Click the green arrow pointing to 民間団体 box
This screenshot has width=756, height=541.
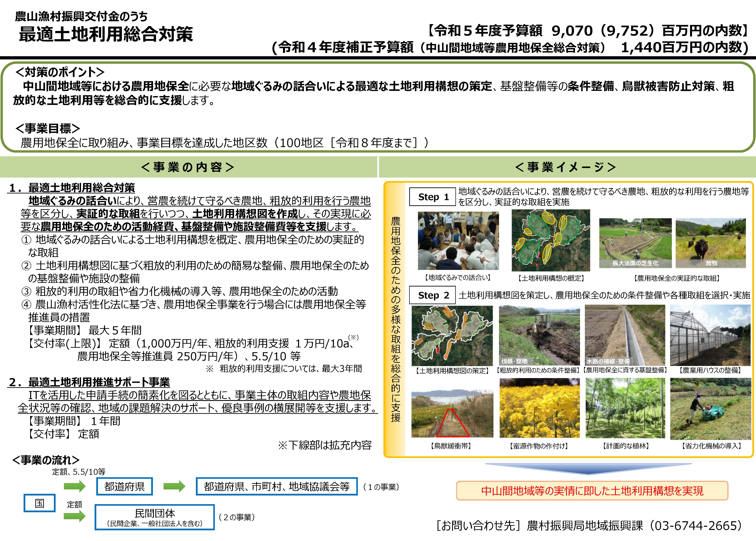point(75,516)
